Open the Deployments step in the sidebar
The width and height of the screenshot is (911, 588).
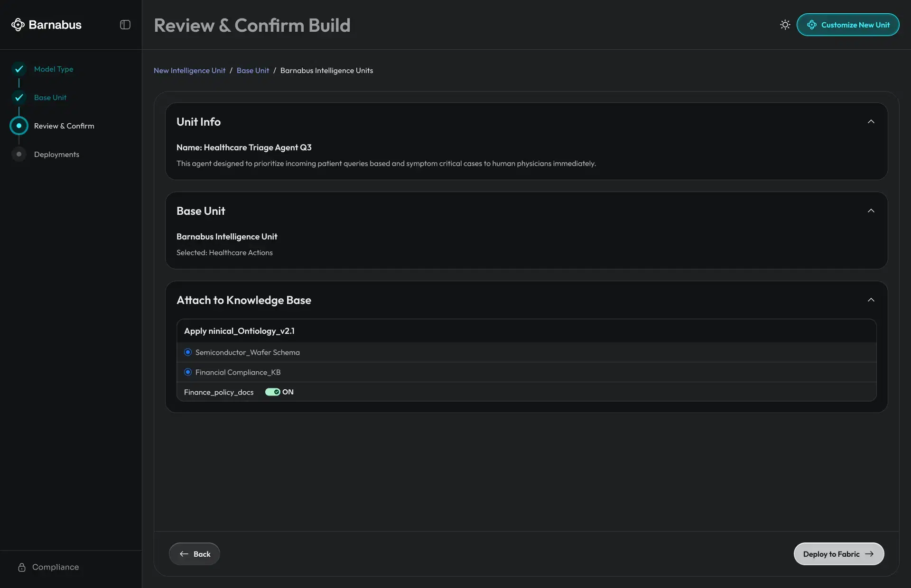(56, 154)
